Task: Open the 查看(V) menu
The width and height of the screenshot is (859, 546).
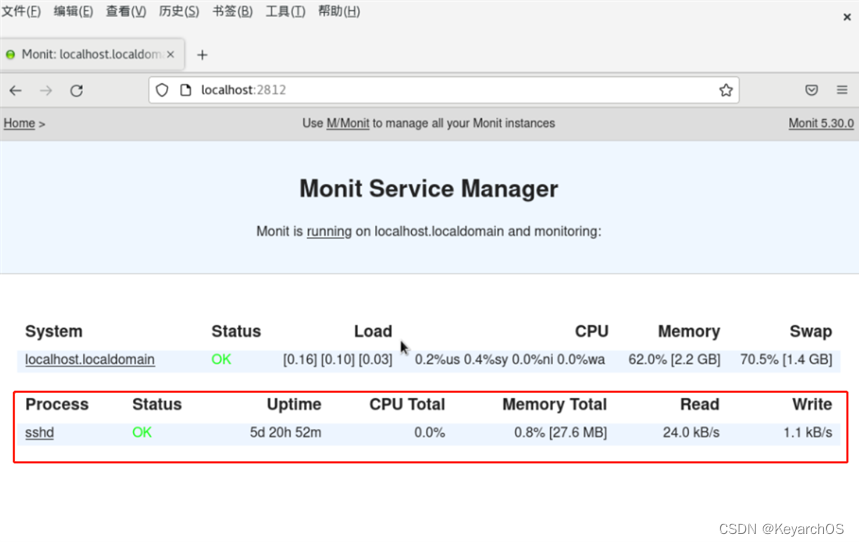Action: [x=126, y=11]
